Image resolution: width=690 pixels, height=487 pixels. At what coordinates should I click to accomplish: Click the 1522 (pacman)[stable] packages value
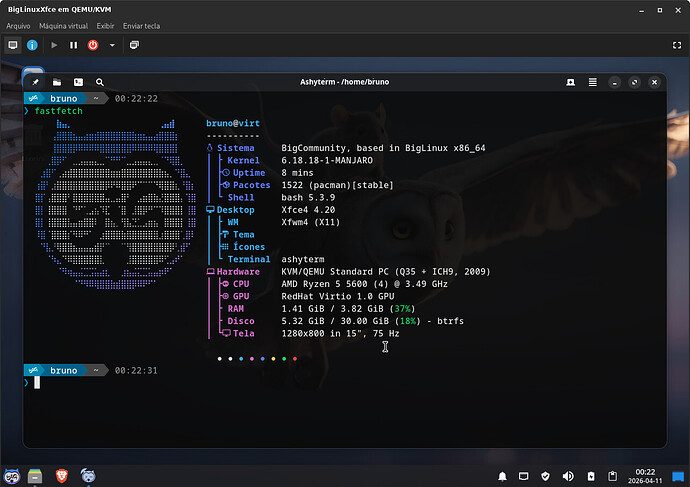coord(338,185)
